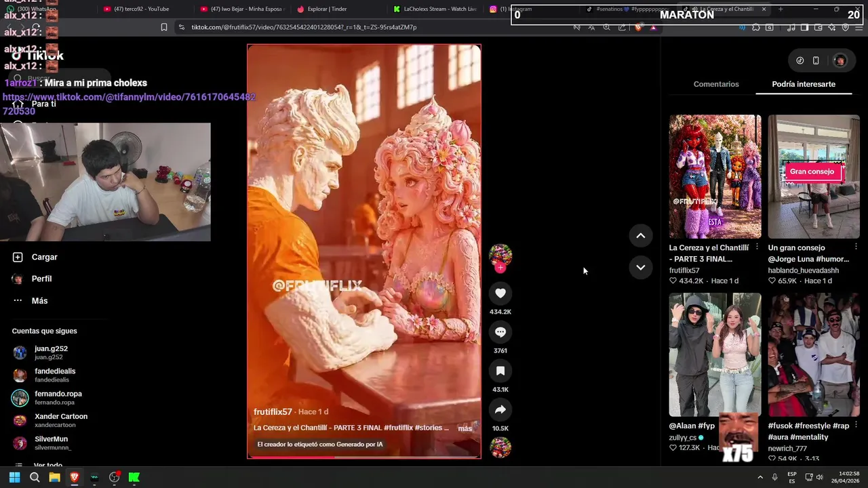Bookmark page icon in address bar
The width and height of the screenshot is (868, 488).
164,27
